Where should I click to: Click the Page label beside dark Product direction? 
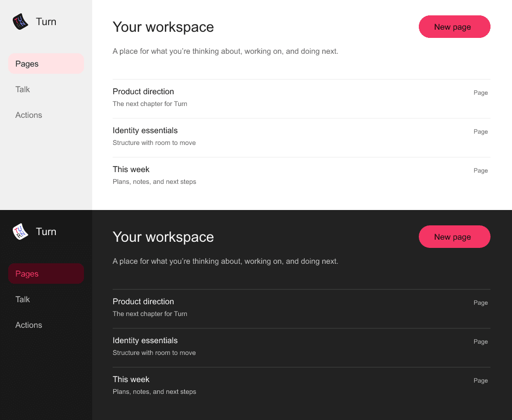point(481,303)
